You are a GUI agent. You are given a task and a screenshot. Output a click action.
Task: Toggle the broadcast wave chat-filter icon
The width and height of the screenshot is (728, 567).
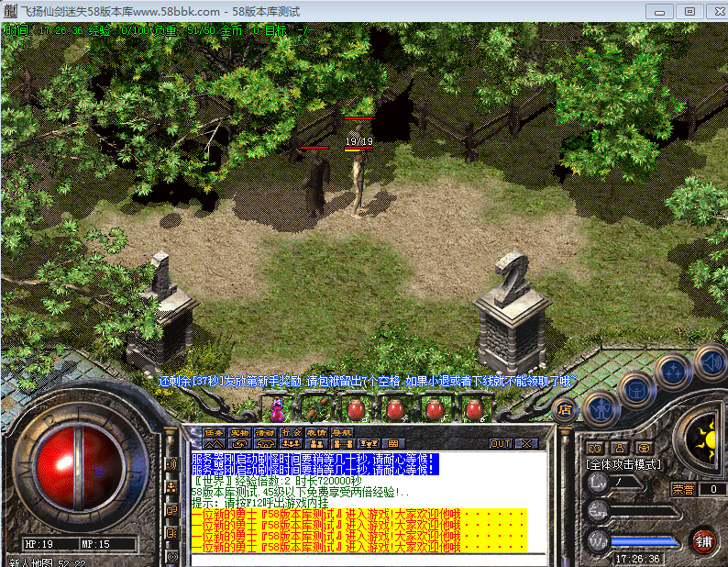[171, 464]
